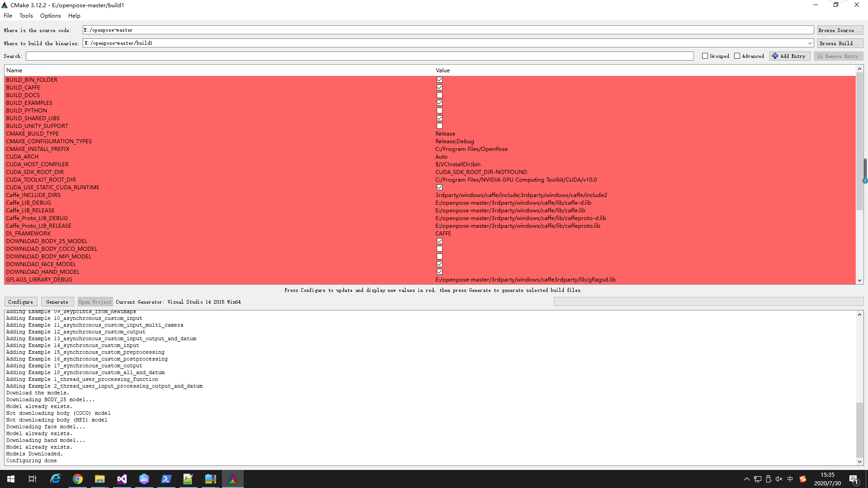Toggle the Advanced checkbox

click(737, 56)
